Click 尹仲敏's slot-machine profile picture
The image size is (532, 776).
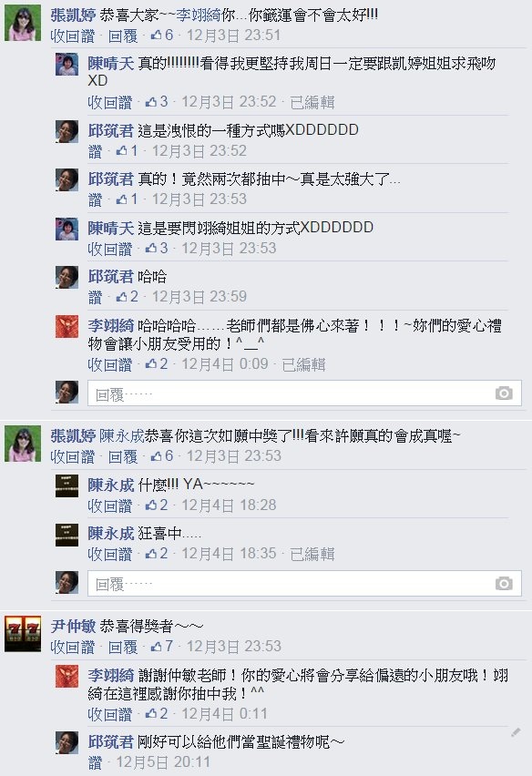pyautogui.click(x=23, y=634)
